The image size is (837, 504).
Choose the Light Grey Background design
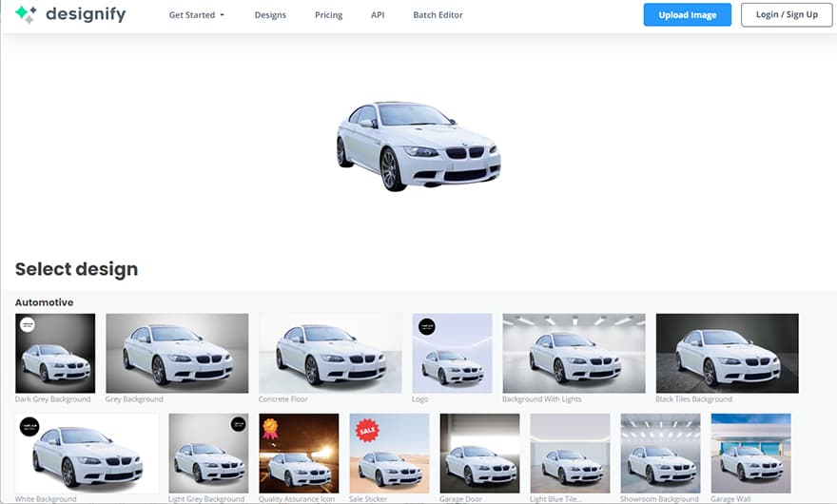tap(208, 454)
